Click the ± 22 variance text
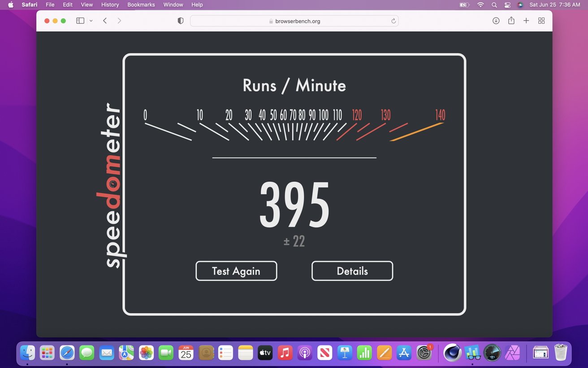The image size is (588, 368). click(x=294, y=241)
